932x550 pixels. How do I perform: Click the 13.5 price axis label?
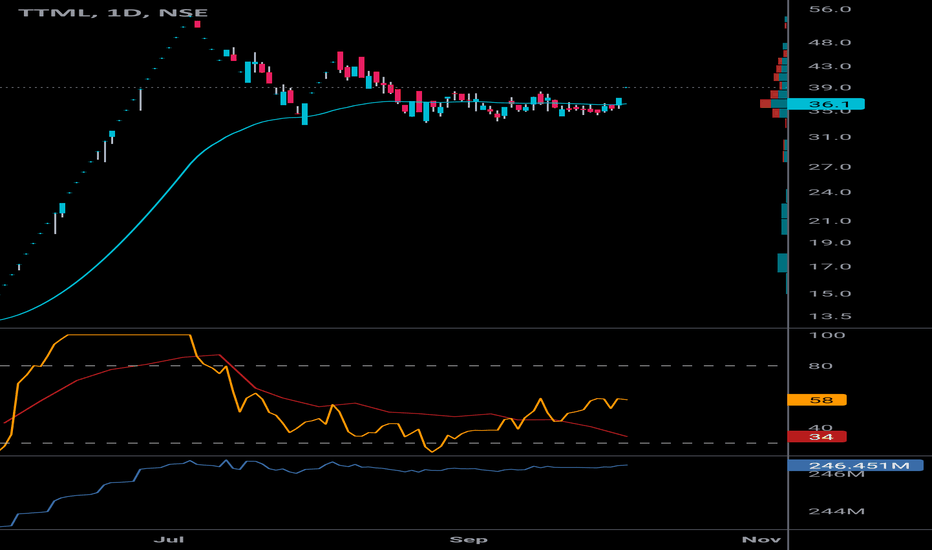pyautogui.click(x=830, y=317)
